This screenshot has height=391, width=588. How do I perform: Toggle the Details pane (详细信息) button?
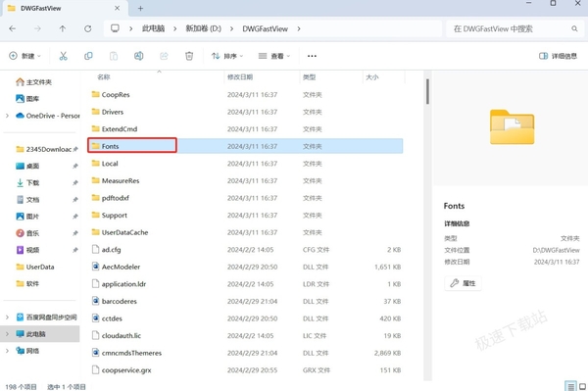[x=558, y=56]
